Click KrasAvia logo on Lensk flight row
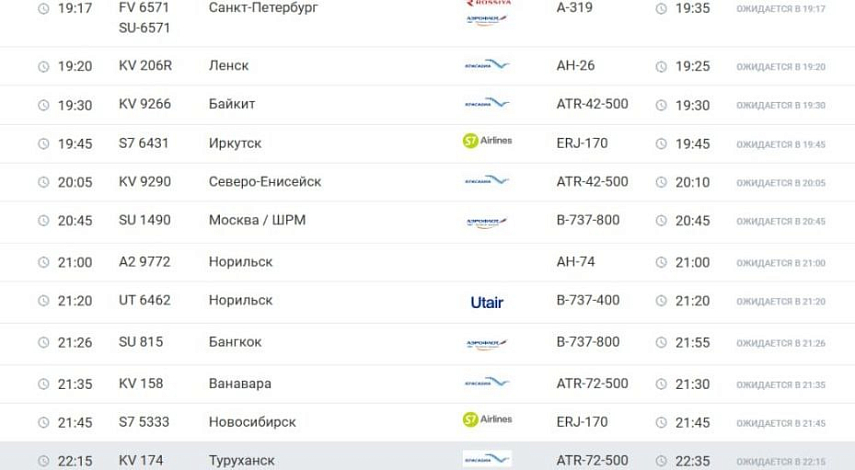 pyautogui.click(x=487, y=65)
